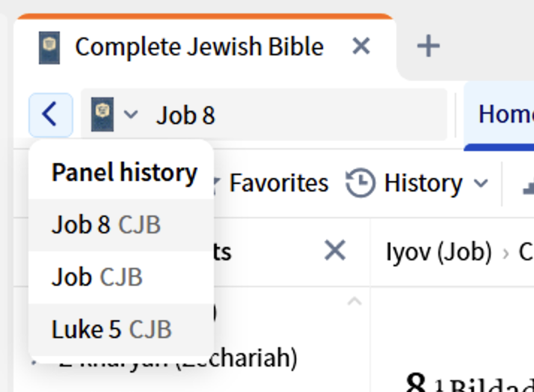Click the Iyov (Job) breadcrumb link

438,252
